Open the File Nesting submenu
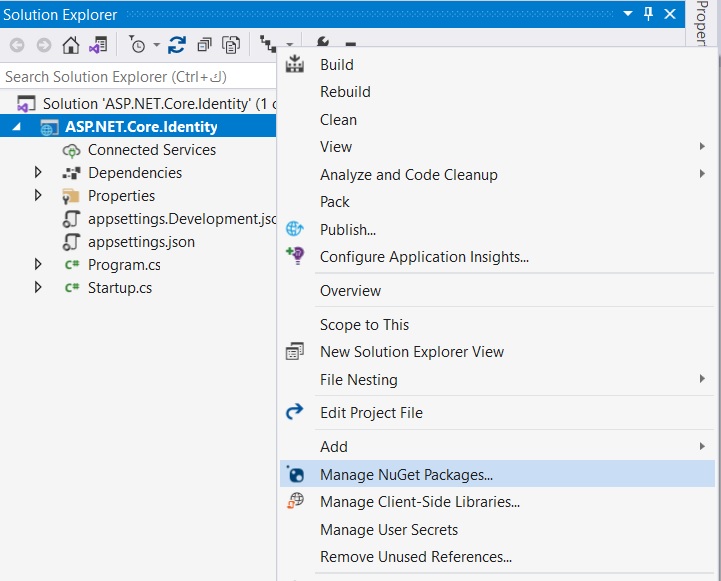 (x=497, y=380)
